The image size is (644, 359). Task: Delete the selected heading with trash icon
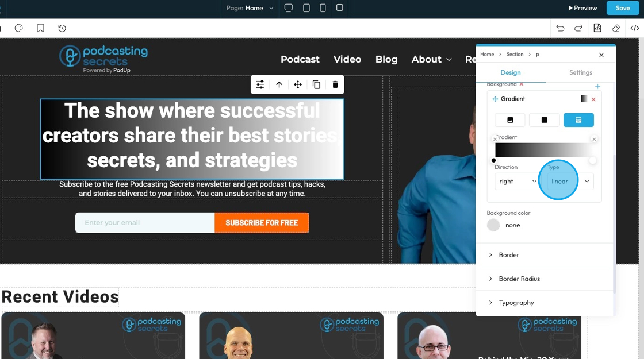pos(335,84)
